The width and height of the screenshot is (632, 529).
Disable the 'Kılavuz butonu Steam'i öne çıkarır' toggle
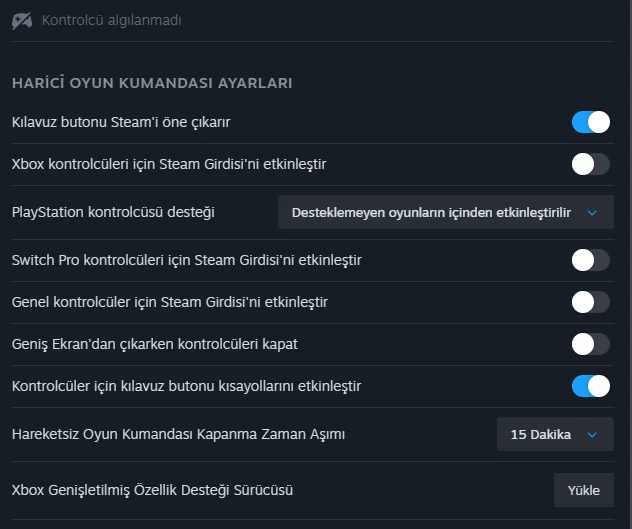[590, 122]
